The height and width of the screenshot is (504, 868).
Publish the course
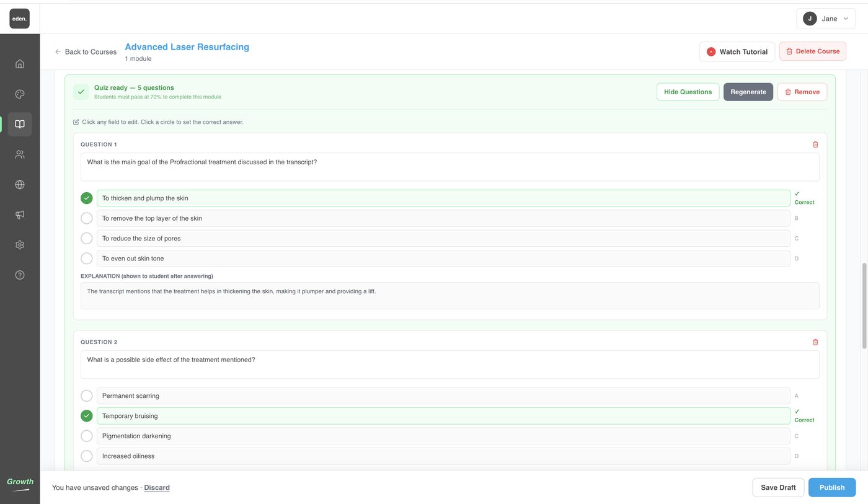coord(831,487)
